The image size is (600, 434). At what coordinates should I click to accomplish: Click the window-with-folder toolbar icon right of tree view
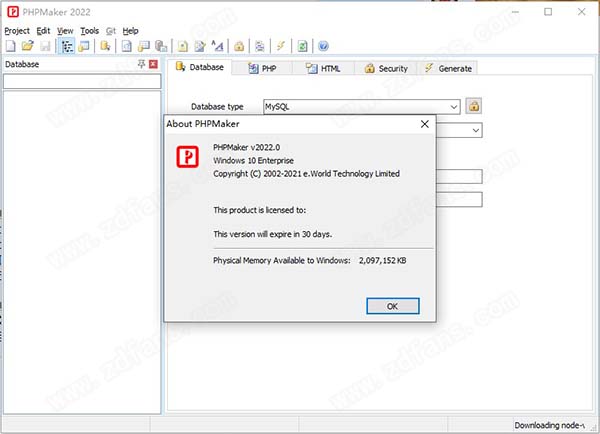[84, 46]
